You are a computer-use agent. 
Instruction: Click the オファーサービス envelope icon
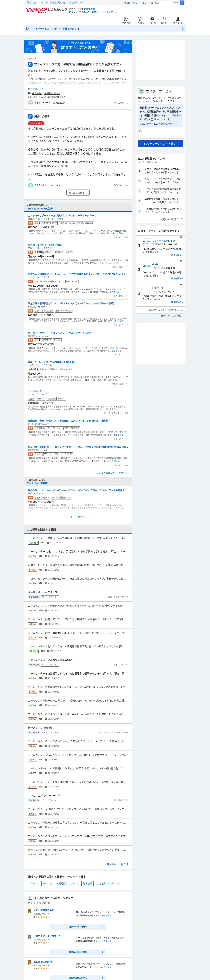(141, 91)
